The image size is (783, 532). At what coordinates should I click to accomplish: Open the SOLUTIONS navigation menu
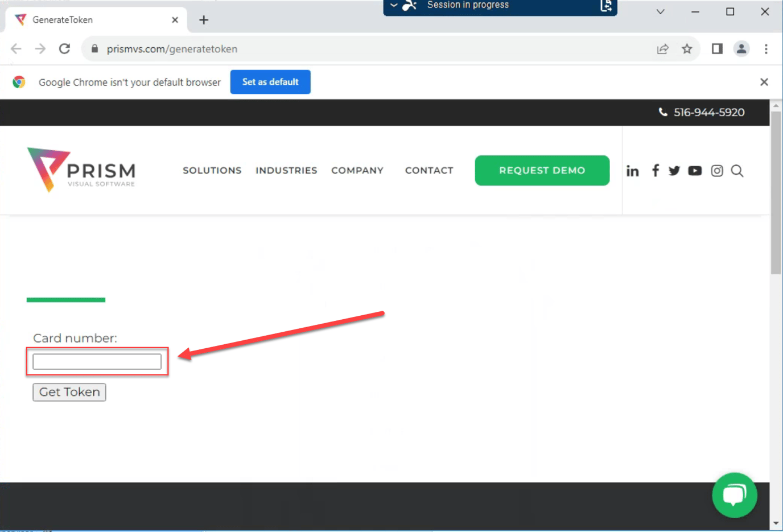[x=212, y=170]
